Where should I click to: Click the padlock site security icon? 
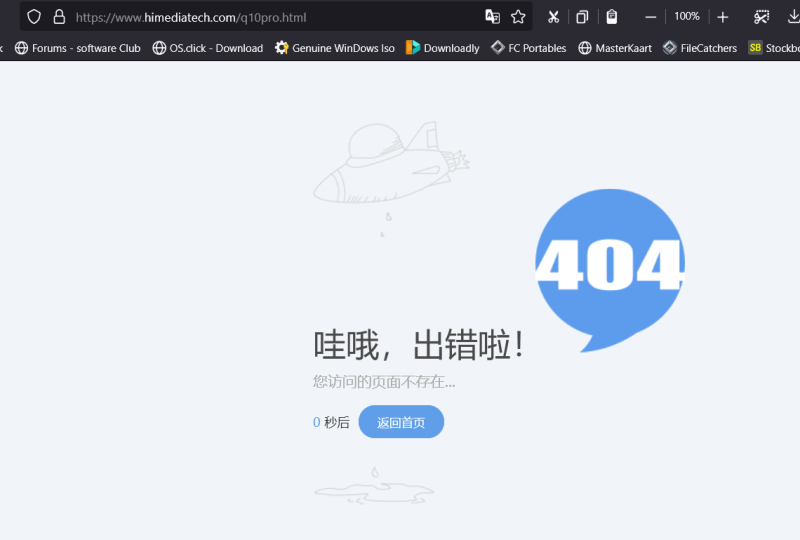coord(59,17)
